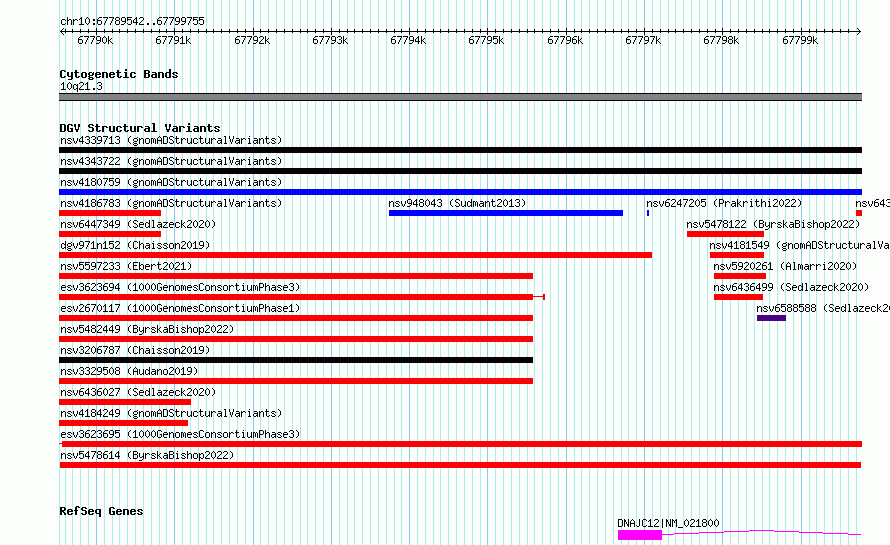Select the red bar under nsv4184249
The width and height of the screenshot is (890, 545).
click(x=123, y=423)
